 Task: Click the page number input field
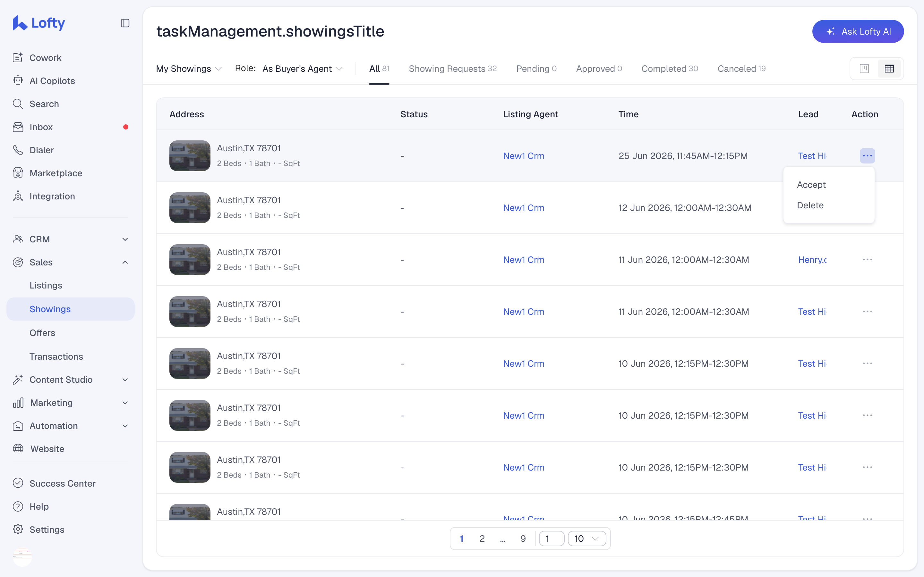point(551,539)
